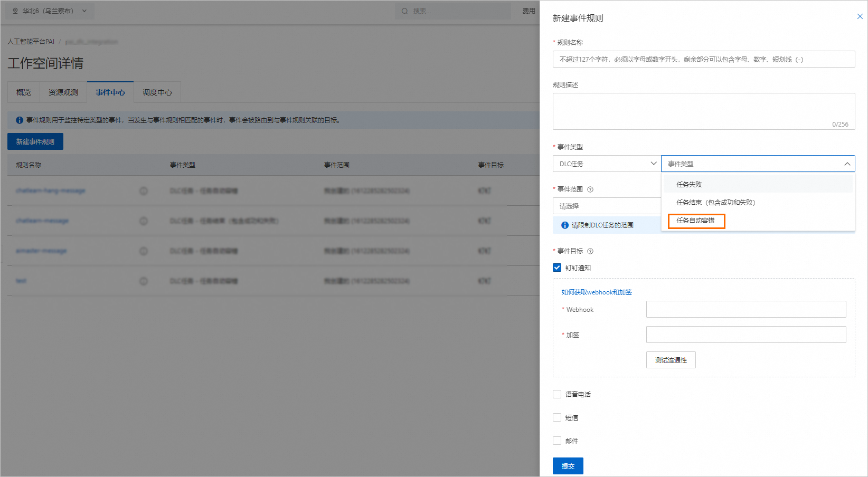Screen dimensions: 868x477
Task: Click the 事件类型 column header
Action: pos(183,165)
